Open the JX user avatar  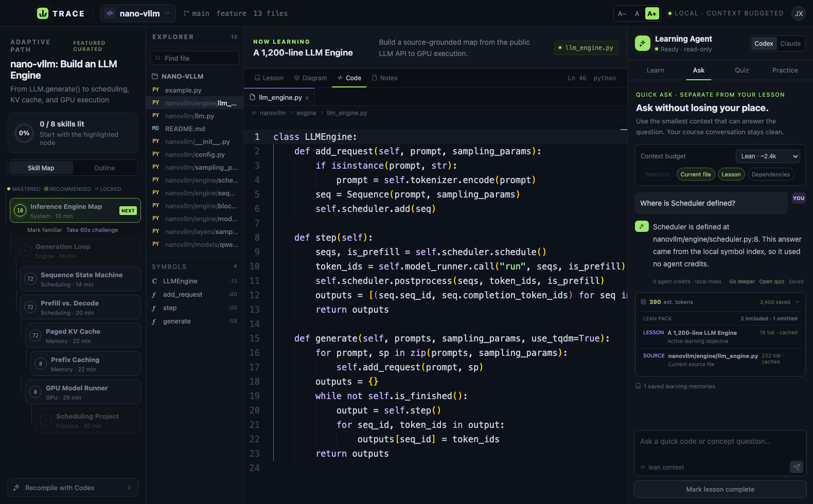click(799, 13)
